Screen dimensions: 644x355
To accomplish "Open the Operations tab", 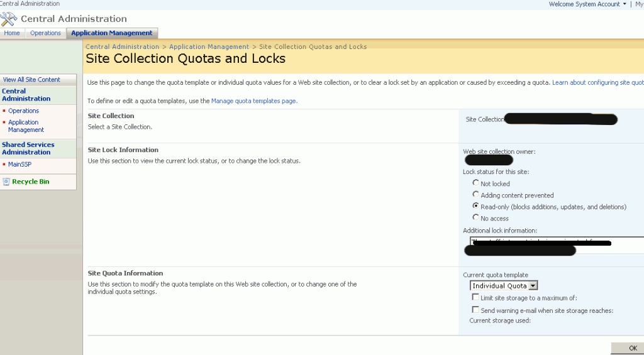I will 45,33.
